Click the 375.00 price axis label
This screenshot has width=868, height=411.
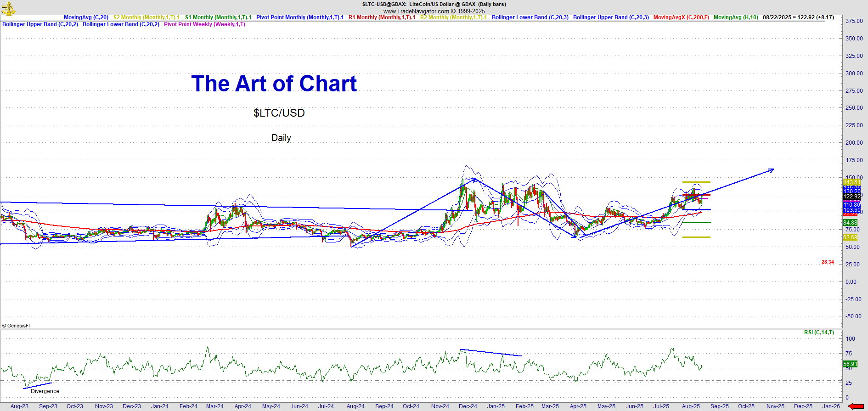click(854, 21)
